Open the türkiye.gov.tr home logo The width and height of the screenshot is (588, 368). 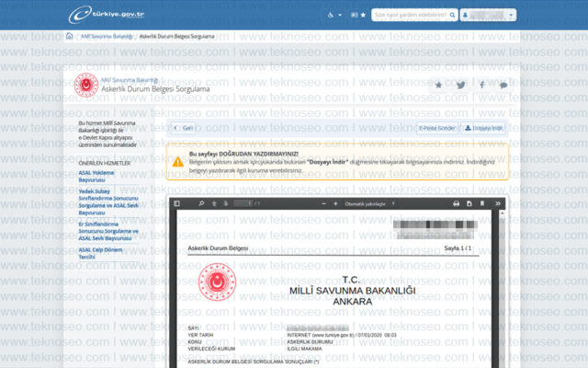(x=107, y=15)
